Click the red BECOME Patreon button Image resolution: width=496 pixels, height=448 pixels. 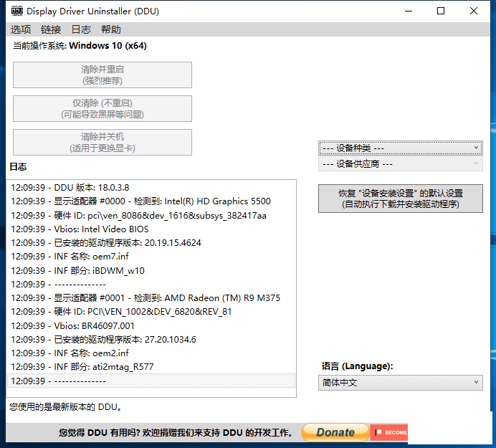[x=388, y=432]
